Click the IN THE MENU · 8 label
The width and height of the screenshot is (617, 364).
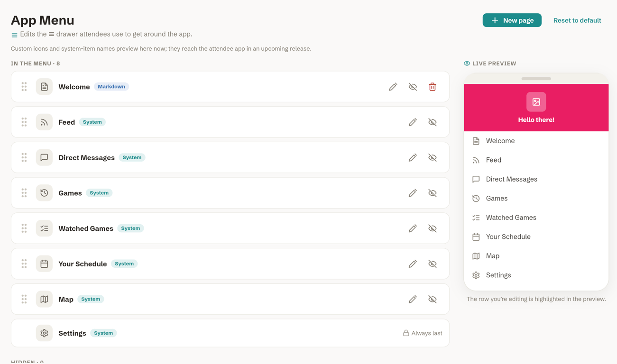point(36,64)
